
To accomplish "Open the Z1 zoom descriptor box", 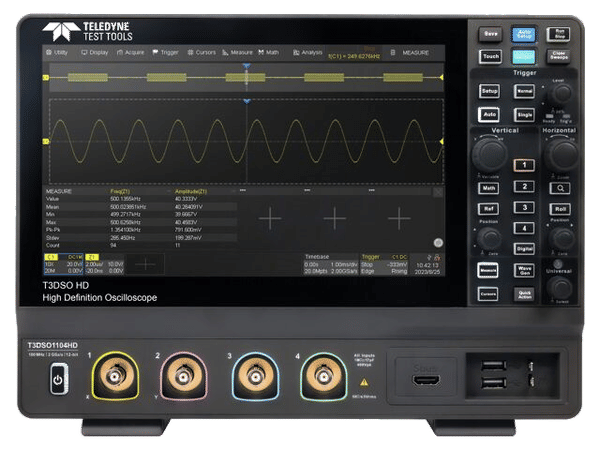I will pos(104,264).
